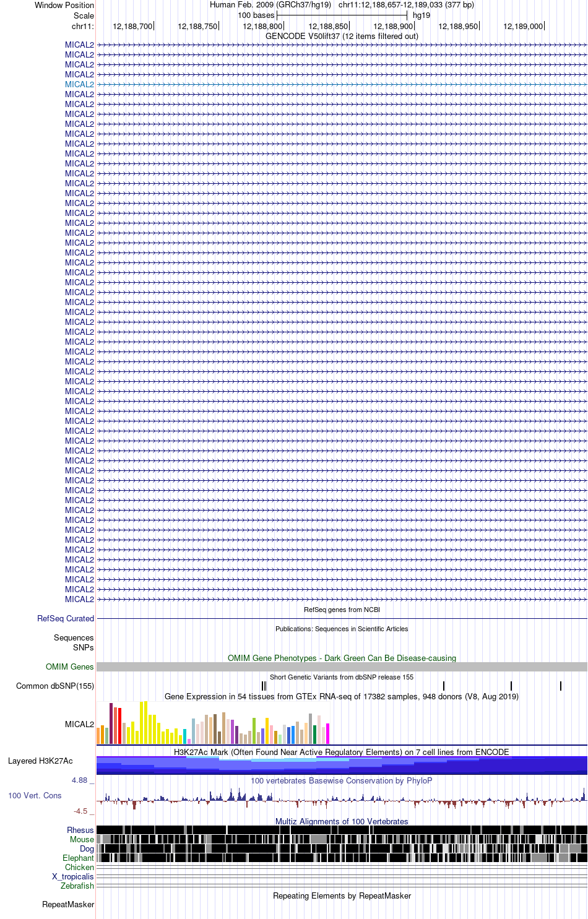Open the Short Genetic Variants dbSNP 155 title
The image size is (588, 919).
coord(342,677)
